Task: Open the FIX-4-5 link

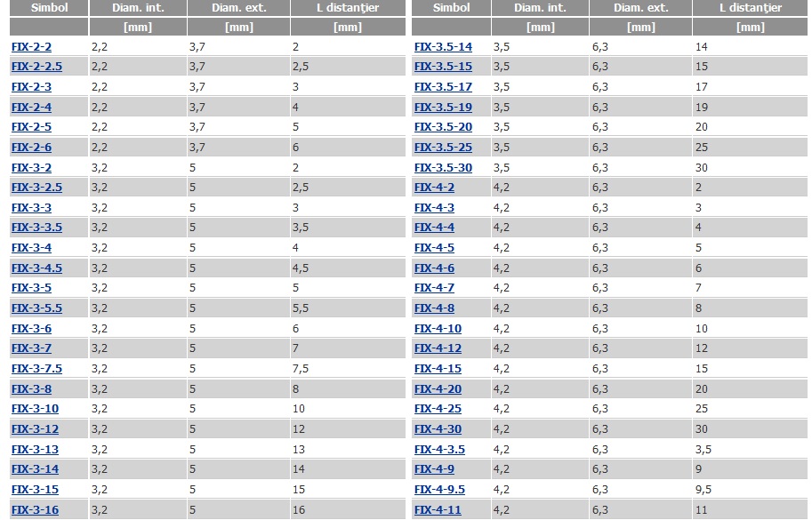Action: (x=435, y=247)
